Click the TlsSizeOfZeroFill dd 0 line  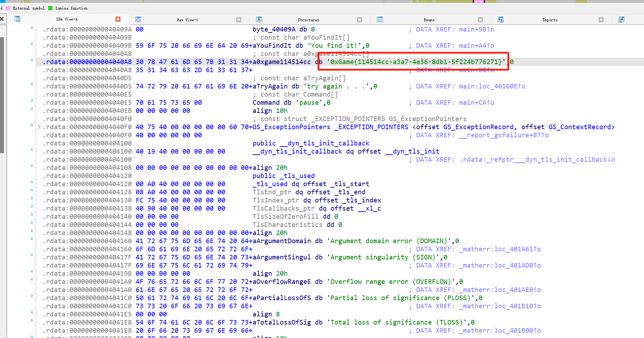tap(295, 217)
